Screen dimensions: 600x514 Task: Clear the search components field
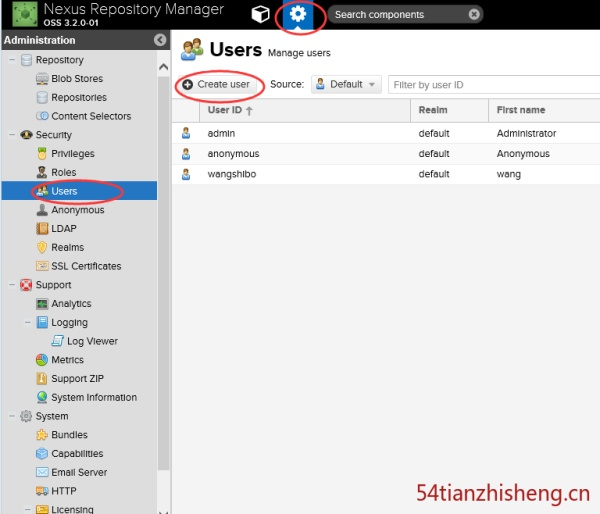coord(474,15)
